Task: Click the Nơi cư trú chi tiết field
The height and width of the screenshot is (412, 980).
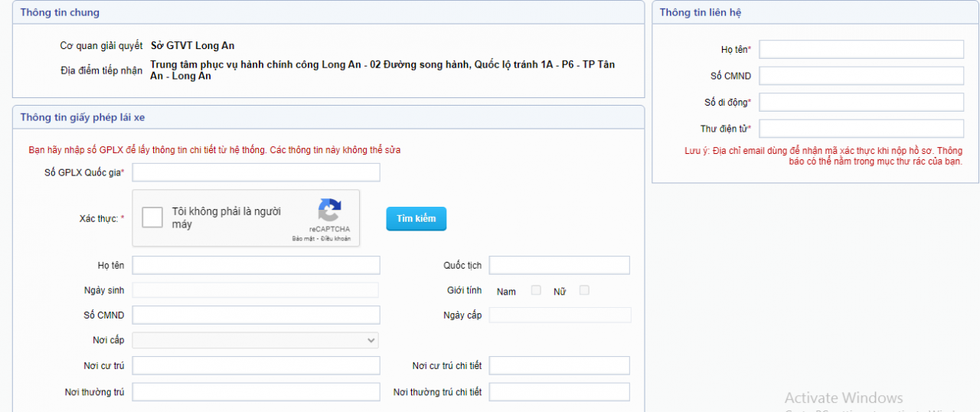Action: (x=559, y=365)
